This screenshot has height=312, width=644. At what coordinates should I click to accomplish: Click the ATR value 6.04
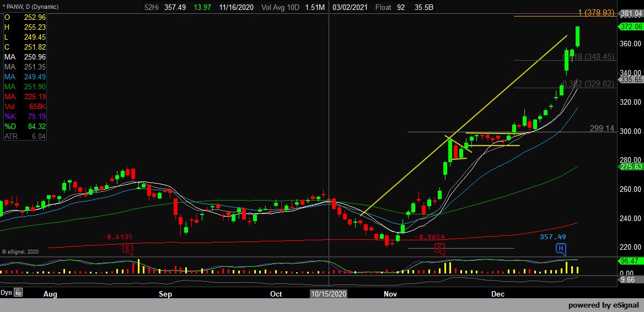click(x=39, y=137)
